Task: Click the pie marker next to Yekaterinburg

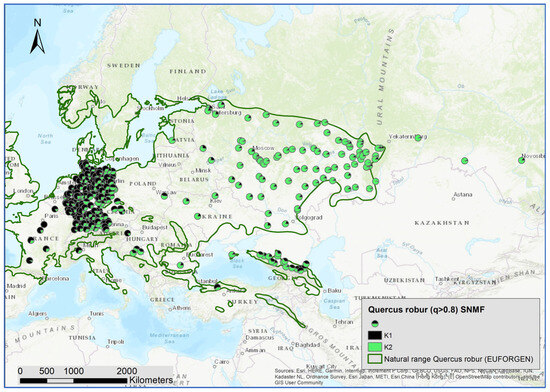Action: (418, 138)
